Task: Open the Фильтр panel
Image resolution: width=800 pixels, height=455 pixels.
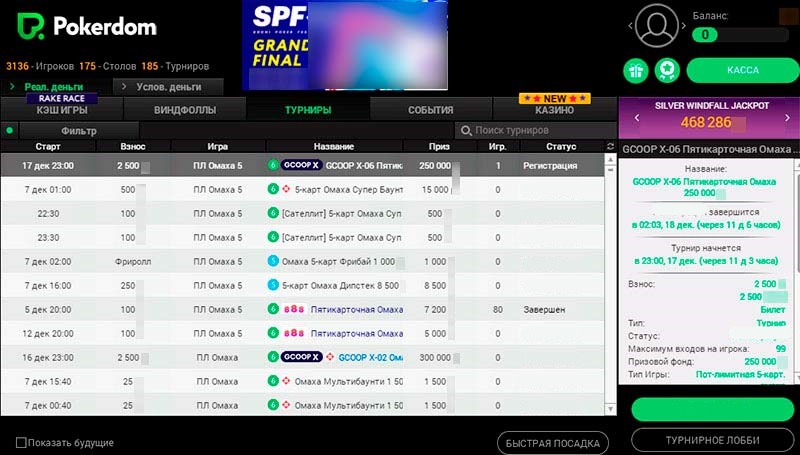Action: (79, 131)
